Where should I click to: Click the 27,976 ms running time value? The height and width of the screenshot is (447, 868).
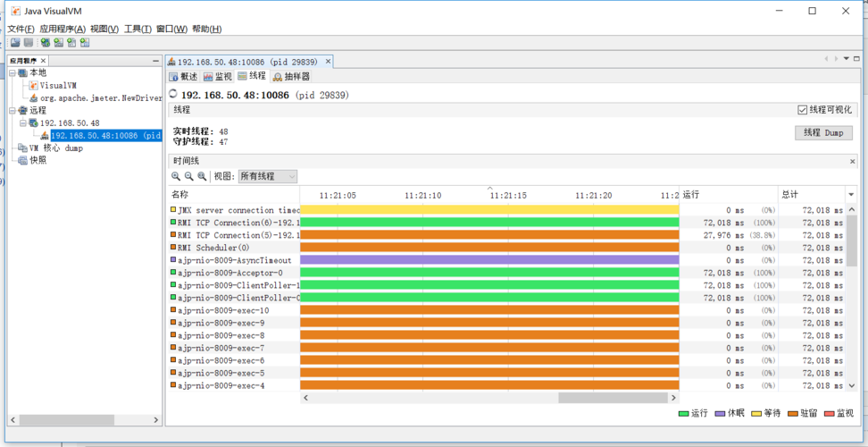pyautogui.click(x=723, y=235)
